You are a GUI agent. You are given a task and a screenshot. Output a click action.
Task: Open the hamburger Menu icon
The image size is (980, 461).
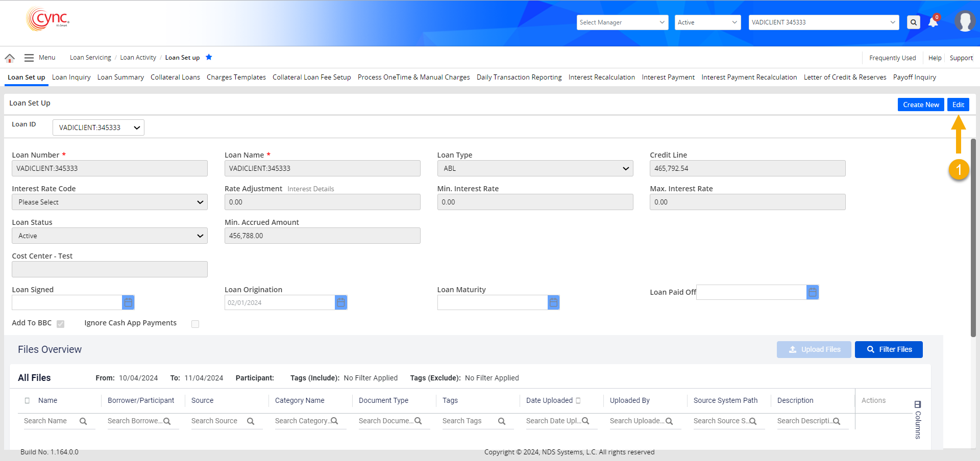click(29, 58)
